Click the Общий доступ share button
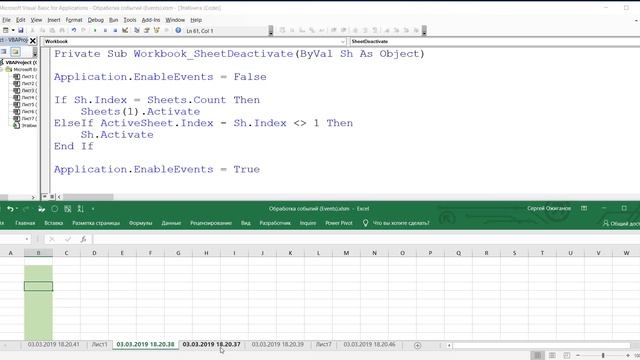This screenshot has width=640, height=360. pos(621,223)
